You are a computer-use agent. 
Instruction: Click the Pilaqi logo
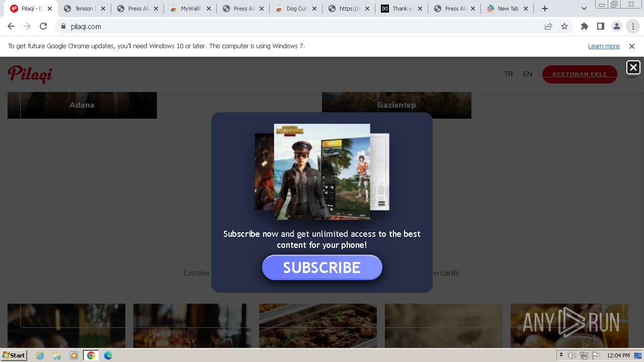[x=30, y=74]
